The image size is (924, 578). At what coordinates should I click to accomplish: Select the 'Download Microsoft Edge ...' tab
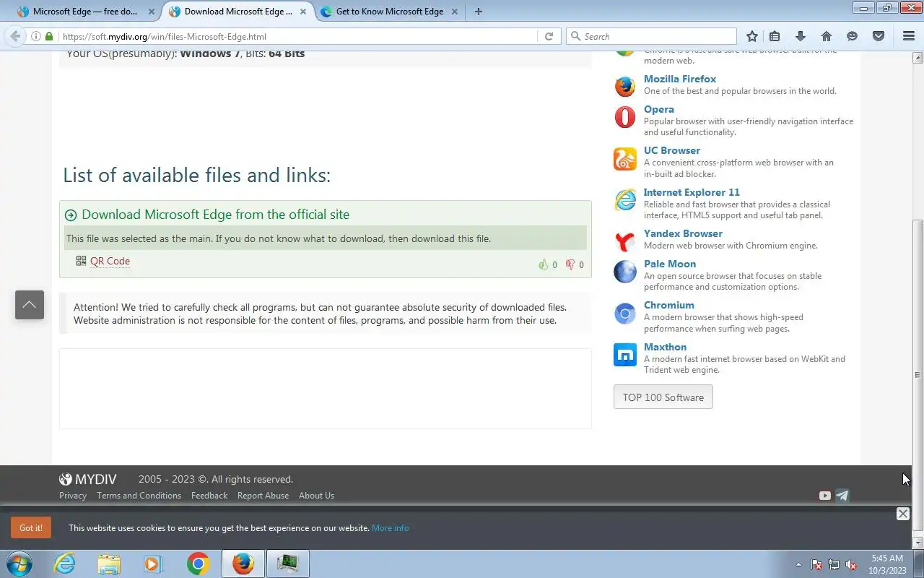238,12
